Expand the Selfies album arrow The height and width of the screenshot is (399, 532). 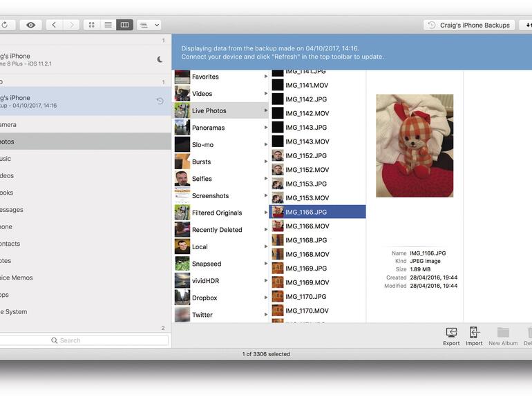[x=266, y=179]
